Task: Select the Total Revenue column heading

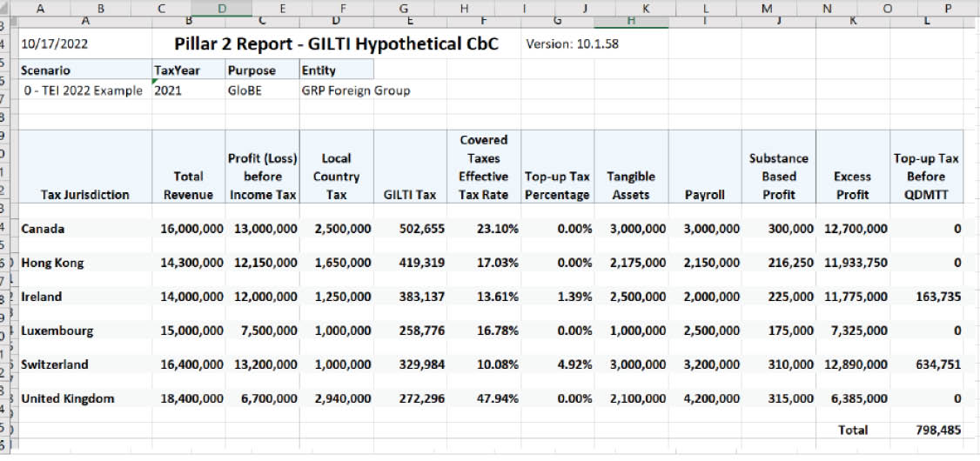Action: pos(189,167)
